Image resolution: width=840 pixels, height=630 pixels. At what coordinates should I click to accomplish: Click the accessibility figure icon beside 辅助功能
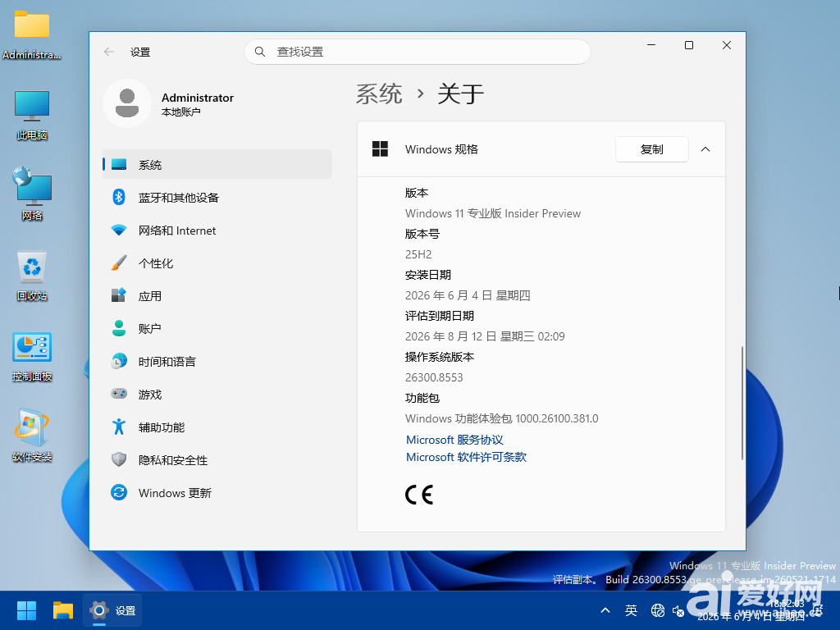click(x=119, y=427)
